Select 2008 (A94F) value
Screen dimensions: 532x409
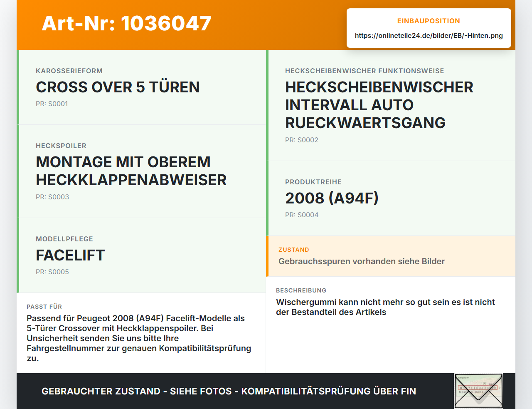(332, 198)
